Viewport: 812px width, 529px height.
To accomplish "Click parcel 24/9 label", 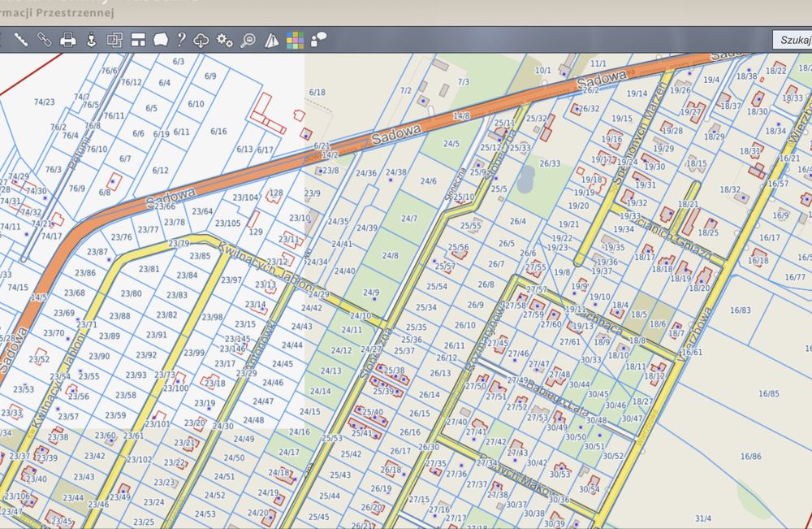I will click(x=371, y=293).
